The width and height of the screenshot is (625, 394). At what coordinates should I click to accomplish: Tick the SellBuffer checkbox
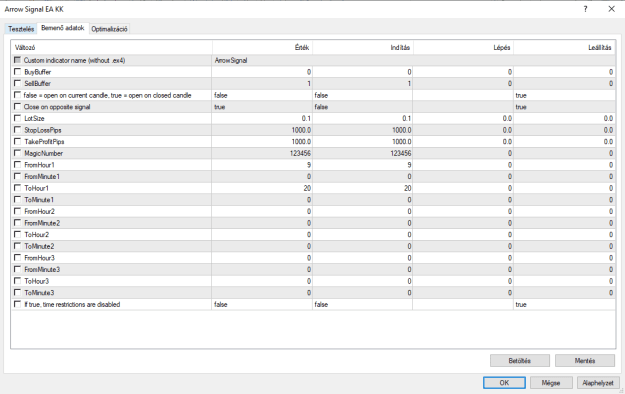tap(17, 83)
